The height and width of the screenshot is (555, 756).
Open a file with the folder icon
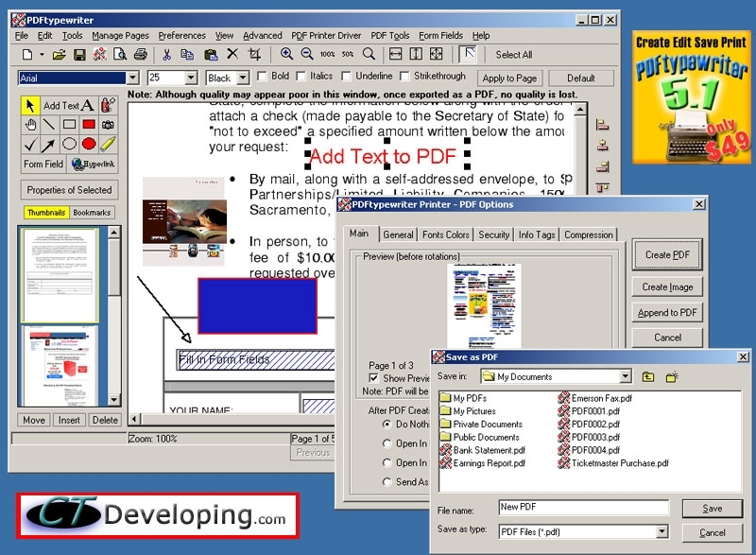(60, 55)
